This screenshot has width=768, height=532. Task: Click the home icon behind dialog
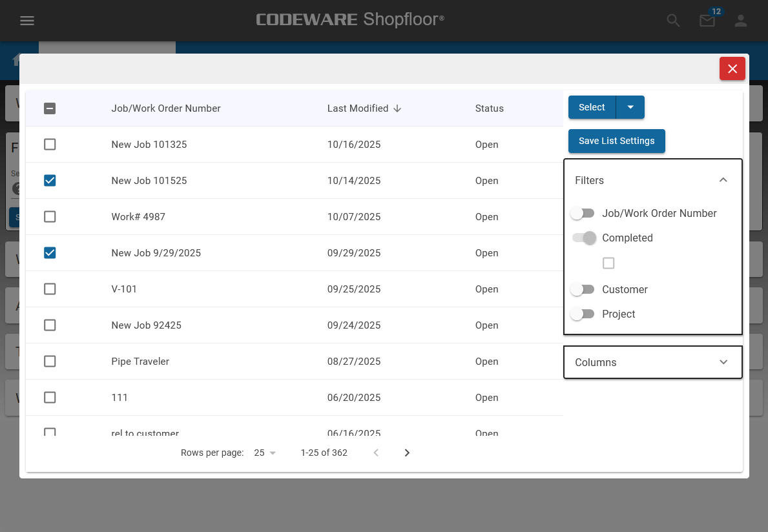click(16, 60)
